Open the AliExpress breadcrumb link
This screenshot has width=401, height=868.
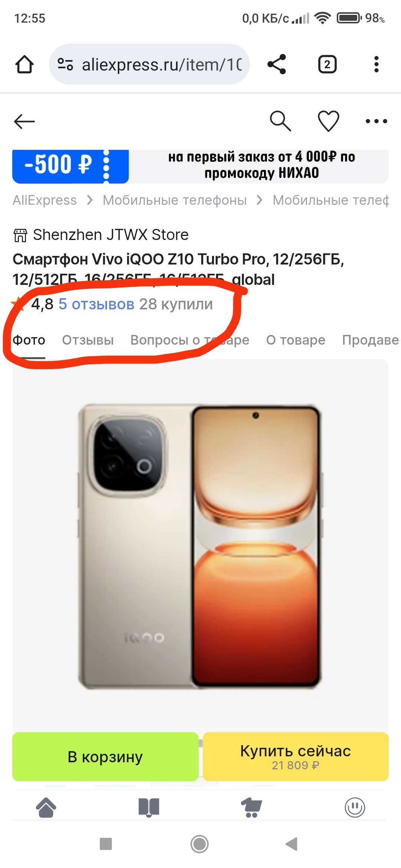(45, 200)
